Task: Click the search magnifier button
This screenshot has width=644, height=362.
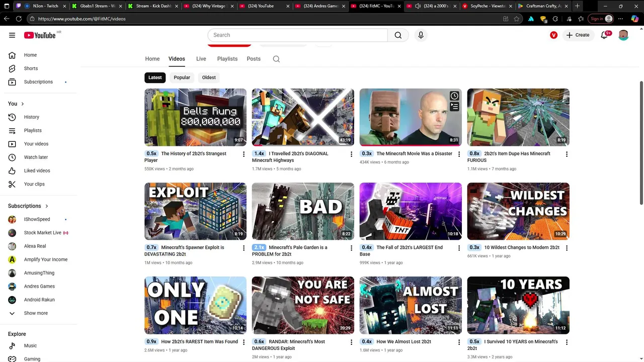Action: (398, 35)
